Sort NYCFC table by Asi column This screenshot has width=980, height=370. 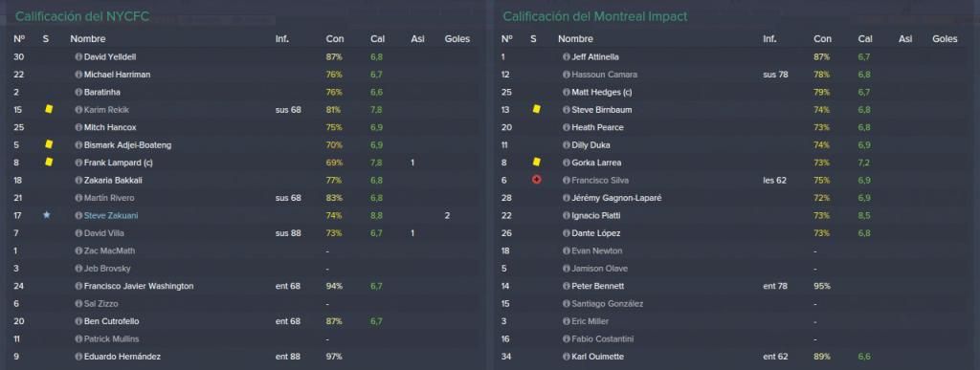(x=417, y=38)
